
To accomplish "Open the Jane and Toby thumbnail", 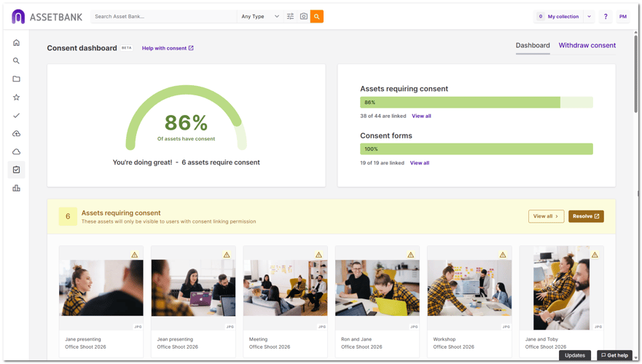I will 561,288.
